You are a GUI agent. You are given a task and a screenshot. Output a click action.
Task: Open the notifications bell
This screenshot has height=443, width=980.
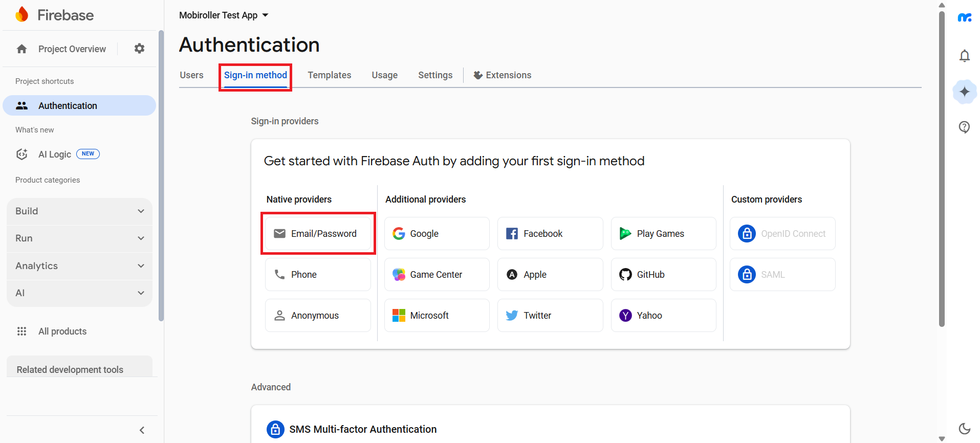click(x=965, y=55)
